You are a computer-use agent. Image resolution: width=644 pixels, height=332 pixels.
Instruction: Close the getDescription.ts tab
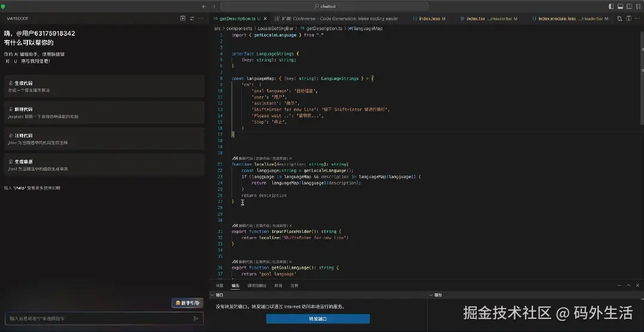tap(265, 19)
